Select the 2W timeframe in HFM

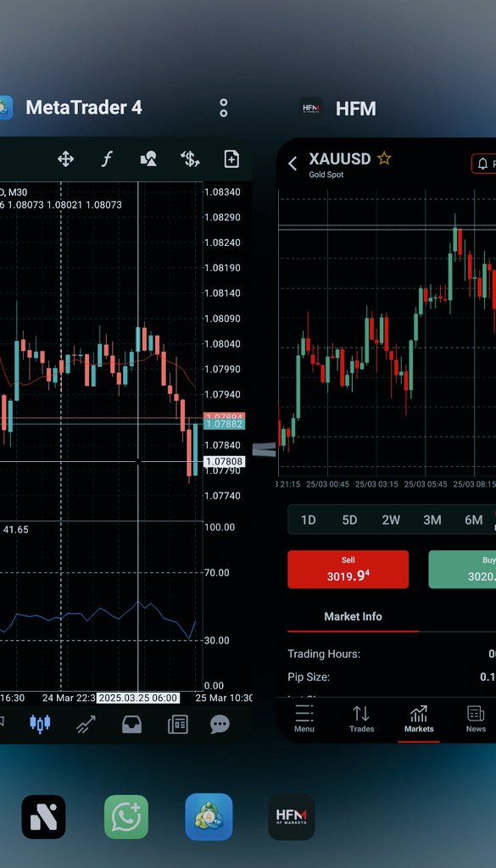[391, 520]
